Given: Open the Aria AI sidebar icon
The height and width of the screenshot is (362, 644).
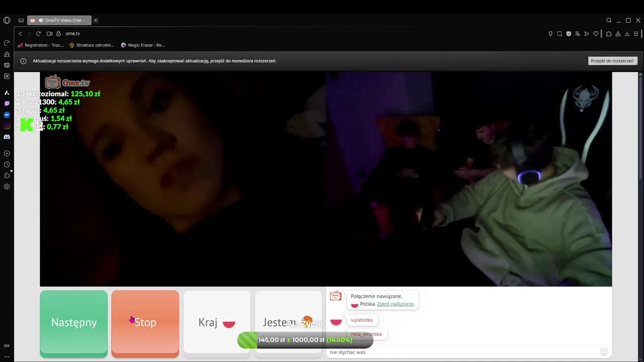Looking at the screenshot, I should (7, 93).
